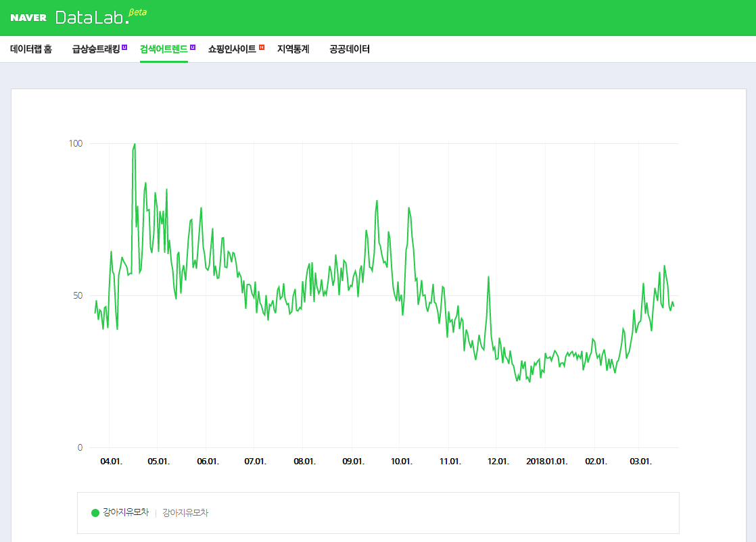
Task: Click the NAVER logo
Action: 28,18
